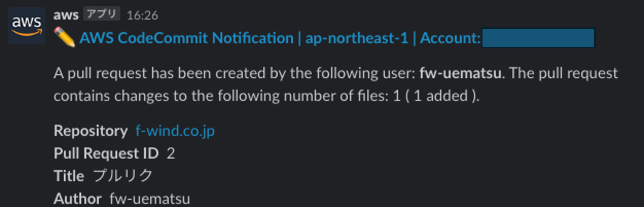This screenshot has width=644, height=207.
Task: Click the pull request ID value 2
Action: tap(171, 153)
